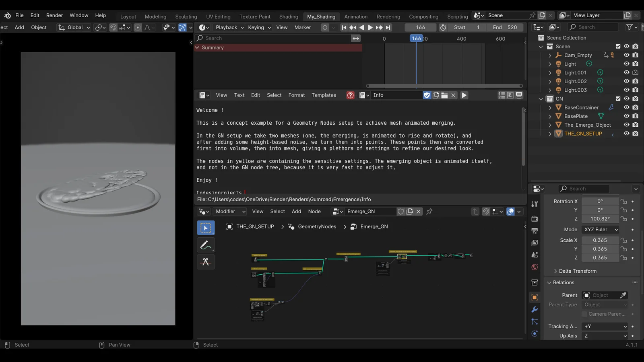Pin the Emerge_GN node tree
This screenshot has height=362, width=644.
(x=429, y=211)
